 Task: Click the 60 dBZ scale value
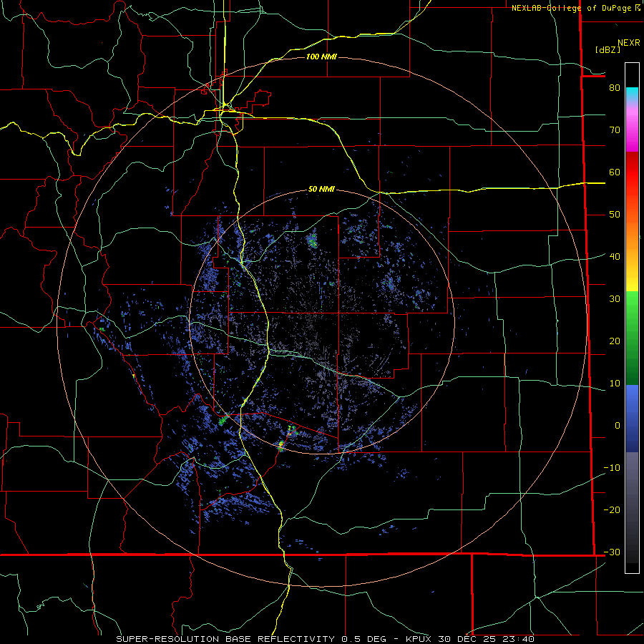[x=615, y=172]
